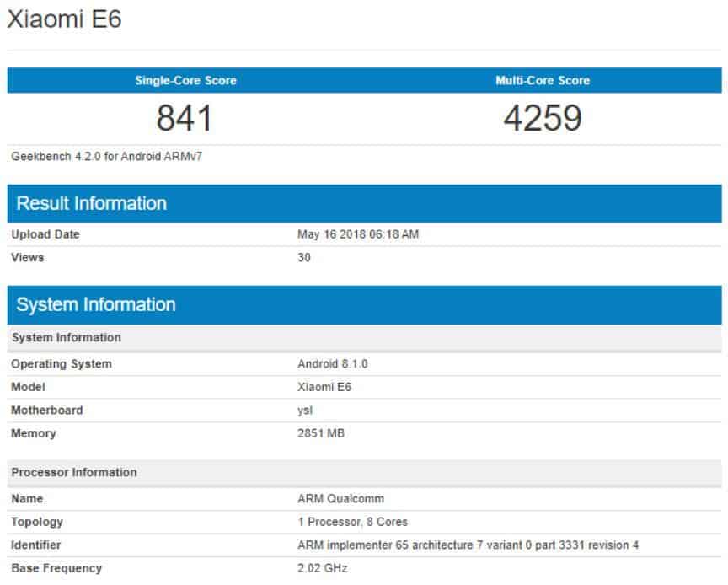Select the 'Multi-Core Score' header

coord(543,80)
